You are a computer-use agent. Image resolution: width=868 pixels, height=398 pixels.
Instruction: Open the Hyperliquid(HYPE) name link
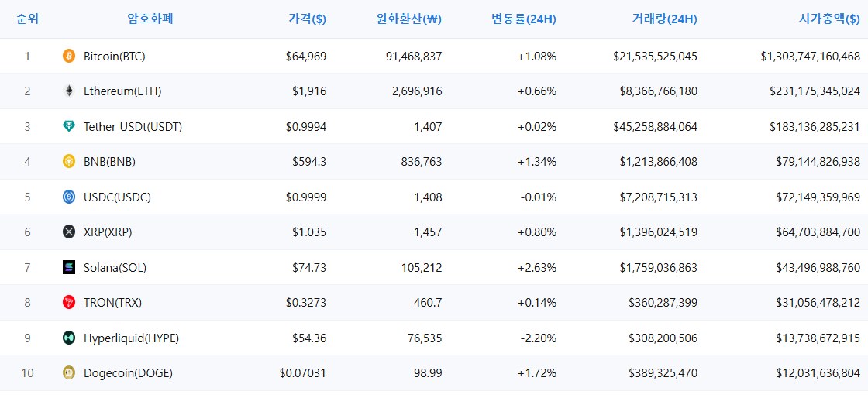tap(131, 338)
